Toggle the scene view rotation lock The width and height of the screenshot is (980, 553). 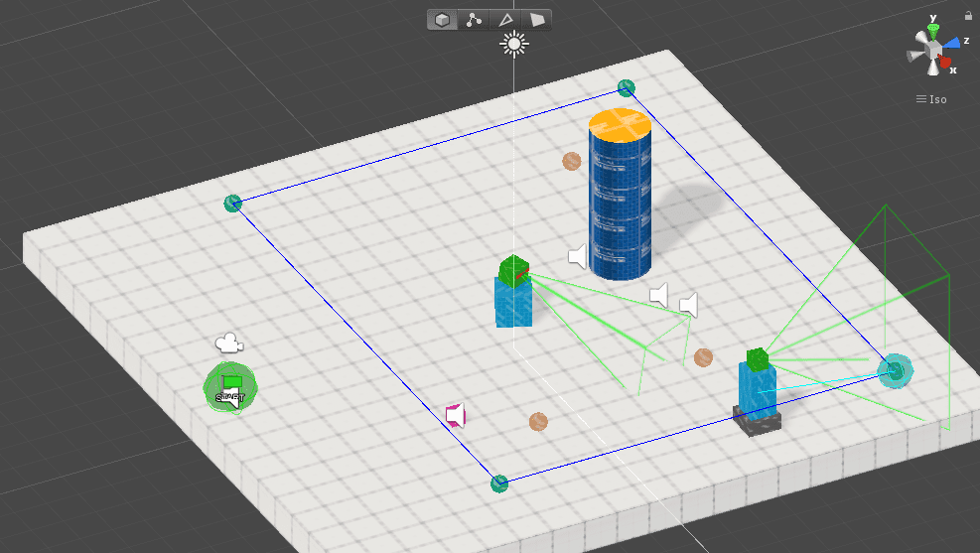pos(968,15)
